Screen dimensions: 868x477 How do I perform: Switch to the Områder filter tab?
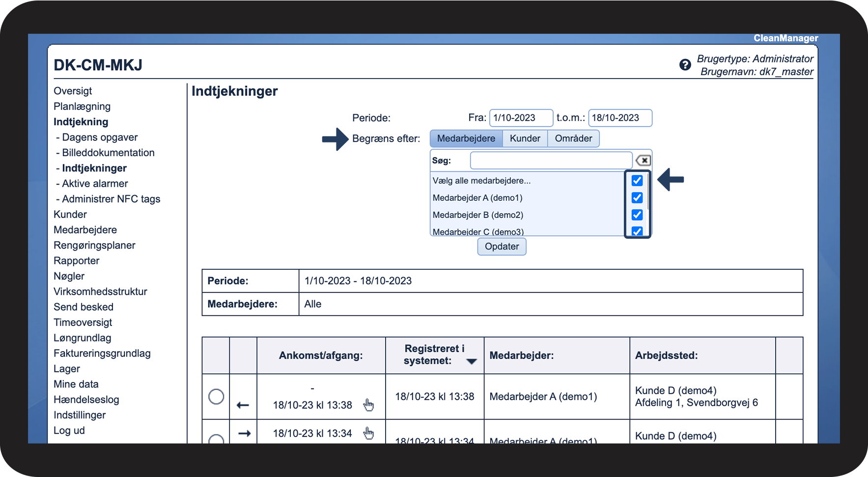(x=573, y=139)
